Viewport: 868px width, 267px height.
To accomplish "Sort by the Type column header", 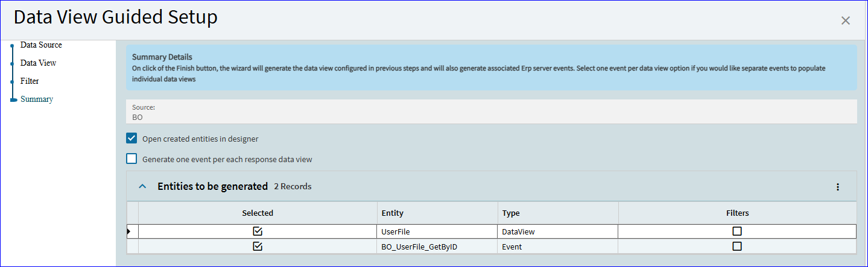I will click(558, 213).
